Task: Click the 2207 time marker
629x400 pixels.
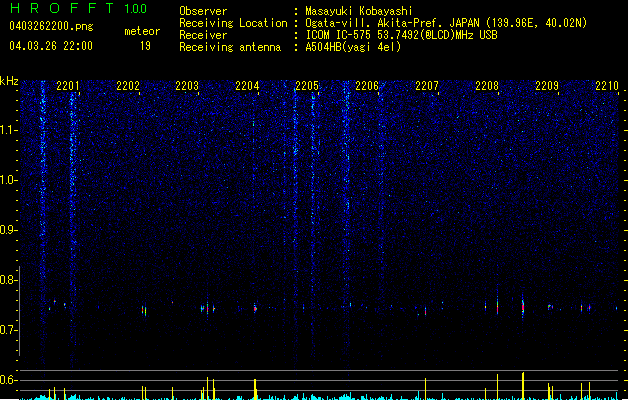Action: pyautogui.click(x=427, y=86)
